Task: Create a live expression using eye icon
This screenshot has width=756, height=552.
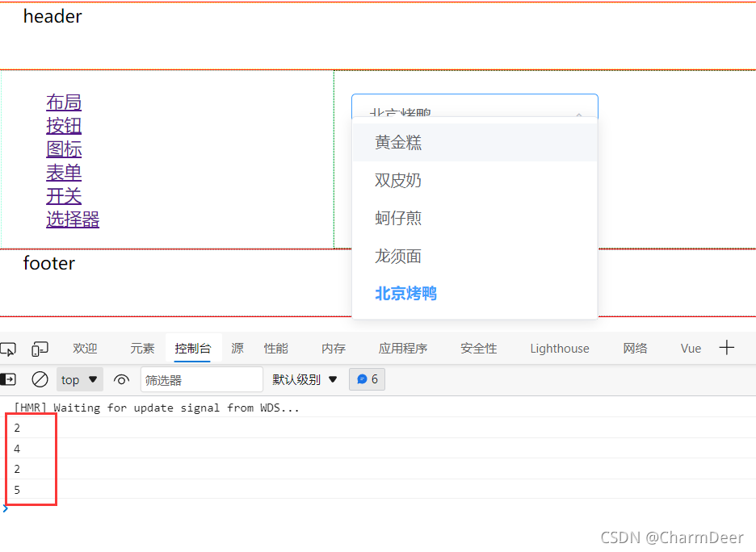Action: pyautogui.click(x=121, y=379)
